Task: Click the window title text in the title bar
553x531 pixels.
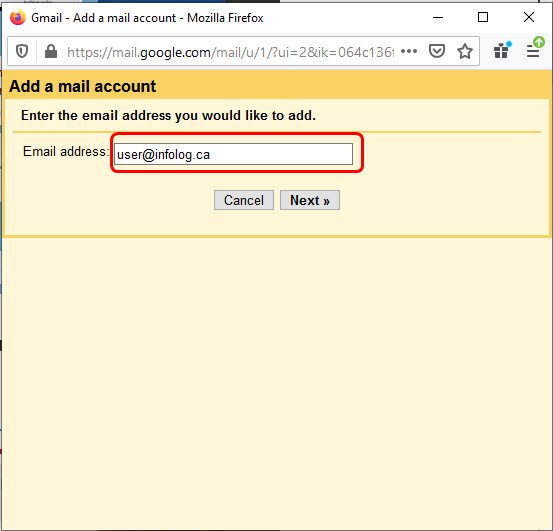Action: click(147, 18)
